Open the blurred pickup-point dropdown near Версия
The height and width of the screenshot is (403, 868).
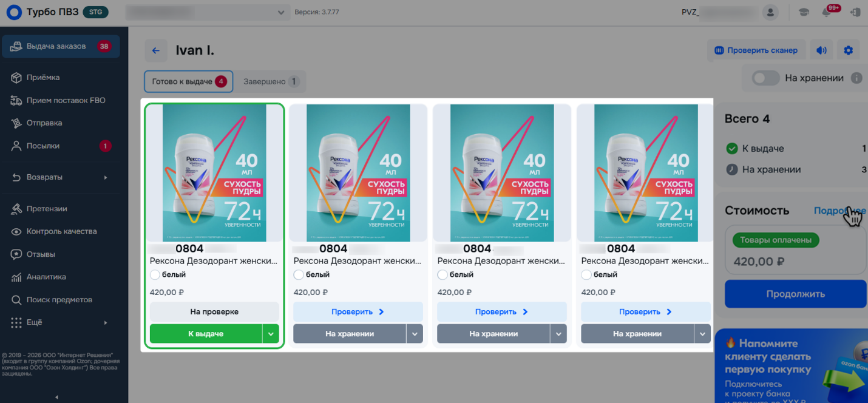pos(208,12)
